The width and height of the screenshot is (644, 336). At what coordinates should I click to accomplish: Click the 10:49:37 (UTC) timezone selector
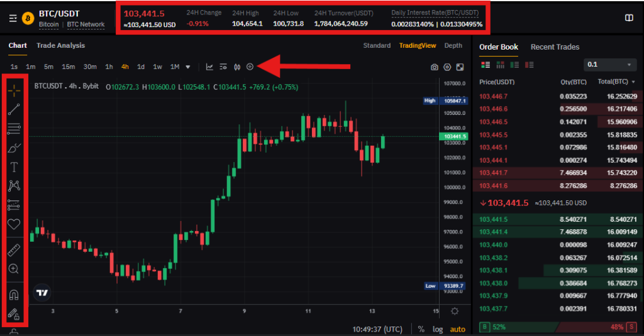point(377,329)
